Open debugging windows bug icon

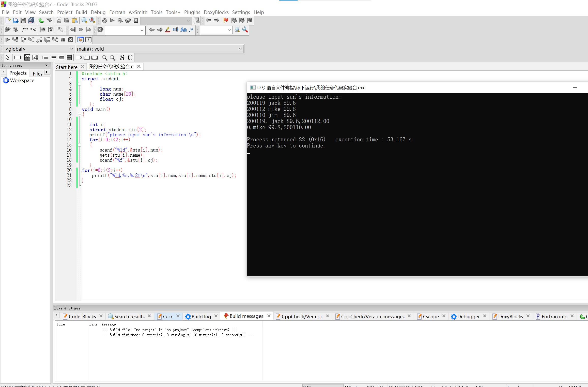tap(80, 40)
